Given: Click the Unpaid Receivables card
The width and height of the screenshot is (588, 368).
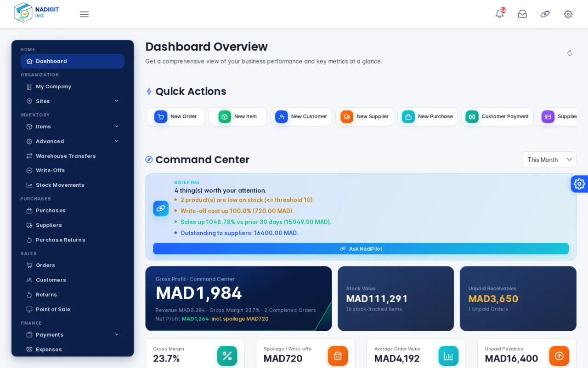Looking at the screenshot, I should (x=518, y=299).
